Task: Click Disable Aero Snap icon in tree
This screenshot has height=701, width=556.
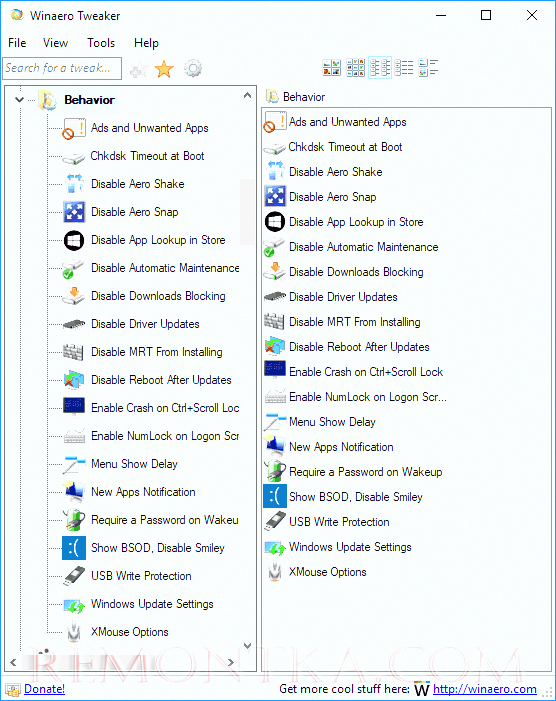Action: point(74,212)
